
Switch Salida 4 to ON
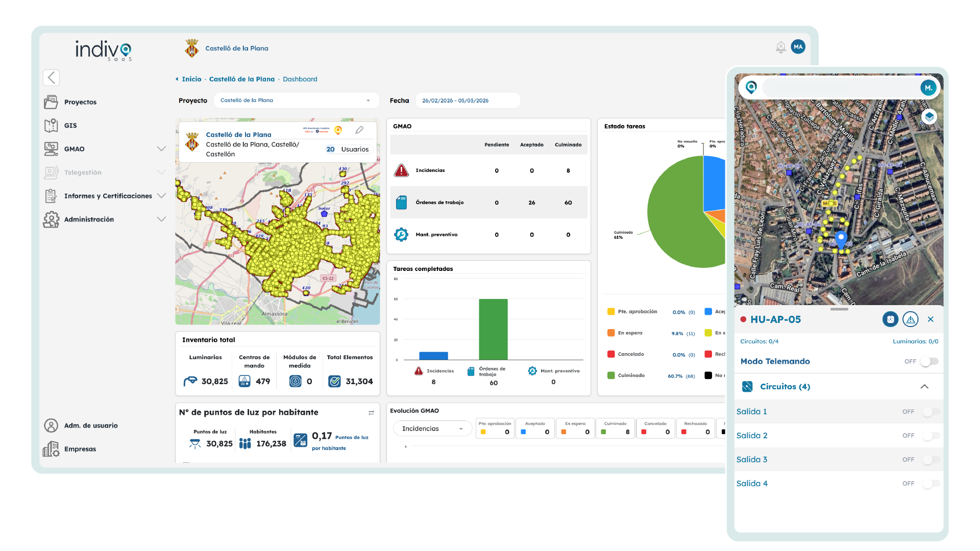tap(932, 483)
